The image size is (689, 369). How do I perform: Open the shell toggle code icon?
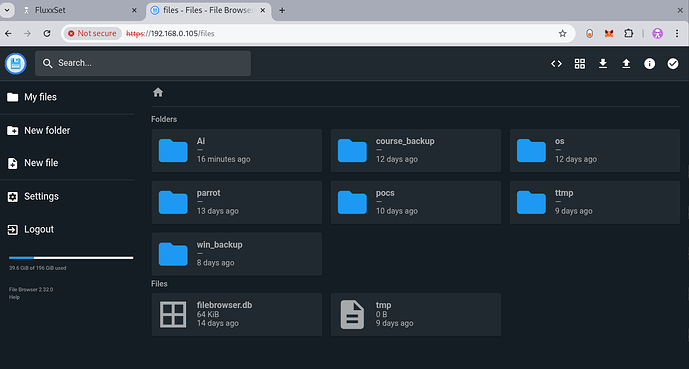[556, 64]
